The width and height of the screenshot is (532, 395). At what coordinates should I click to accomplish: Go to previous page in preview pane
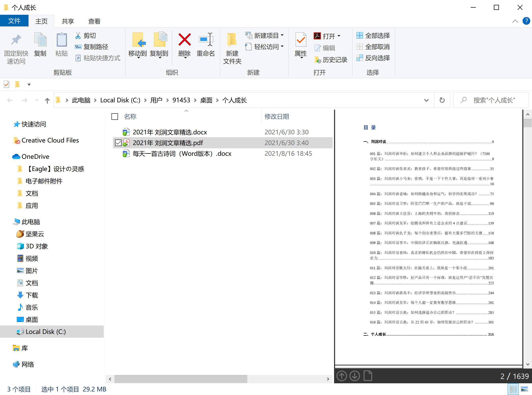click(342, 376)
